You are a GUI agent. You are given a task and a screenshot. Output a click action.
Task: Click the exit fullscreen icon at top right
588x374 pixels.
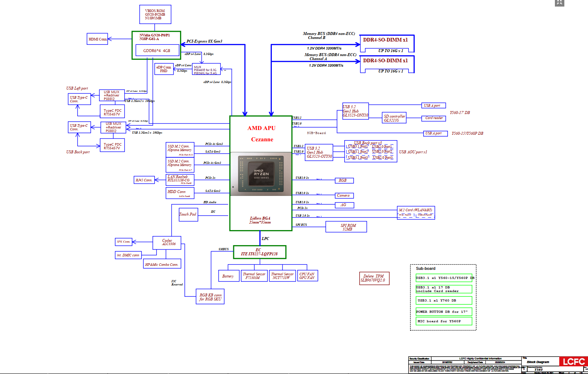click(559, 3)
